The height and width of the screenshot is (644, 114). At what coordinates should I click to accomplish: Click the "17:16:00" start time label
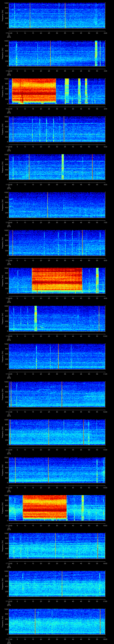[9, 601]
